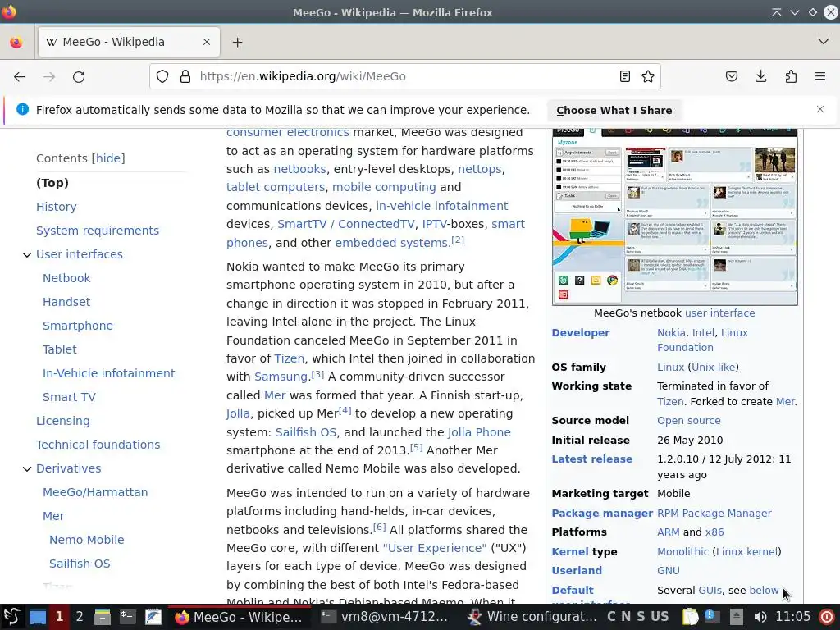
Task: Open Monolithic kernel link
Action: [682, 552]
